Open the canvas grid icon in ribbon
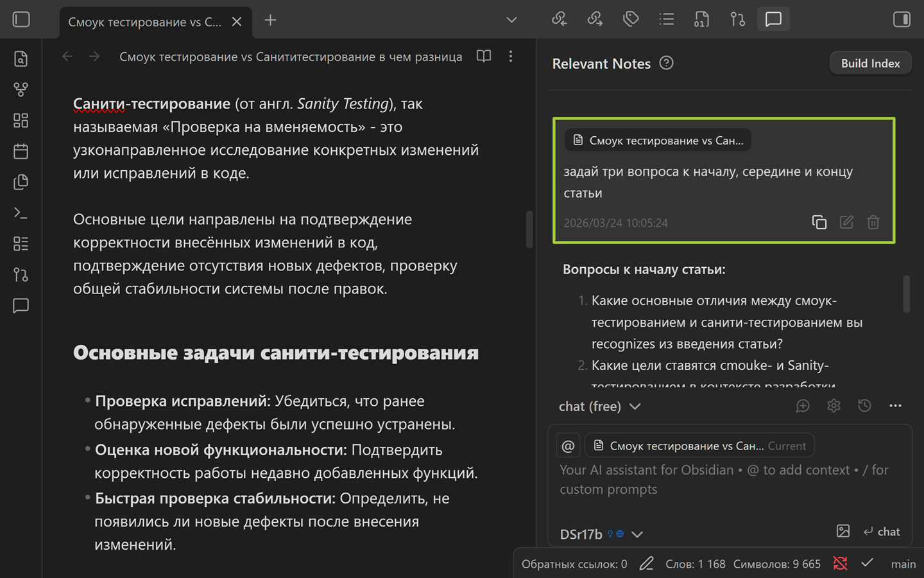The height and width of the screenshot is (578, 924). pyautogui.click(x=21, y=120)
